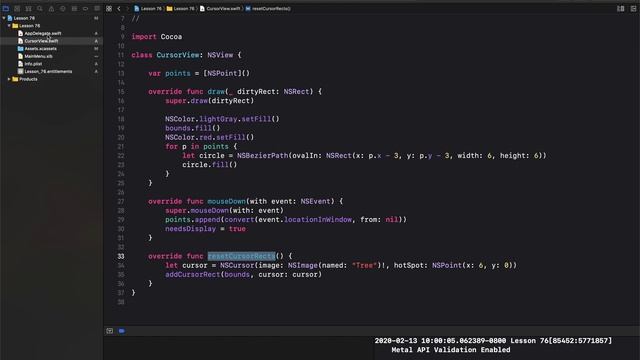Open the Source Control navigator
The image size is (640, 360).
click(x=17, y=8)
